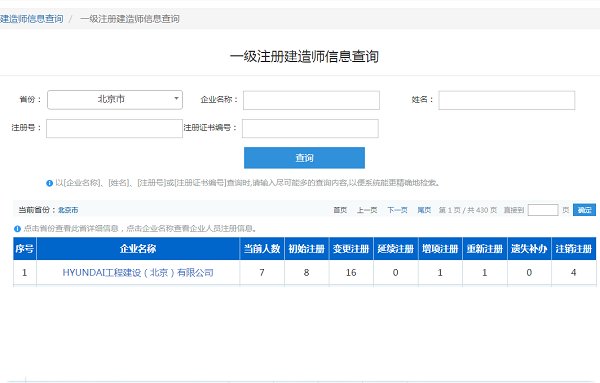Image resolution: width=600 pixels, height=383 pixels.
Task: Click the 当前人数 column header
Action: point(262,249)
